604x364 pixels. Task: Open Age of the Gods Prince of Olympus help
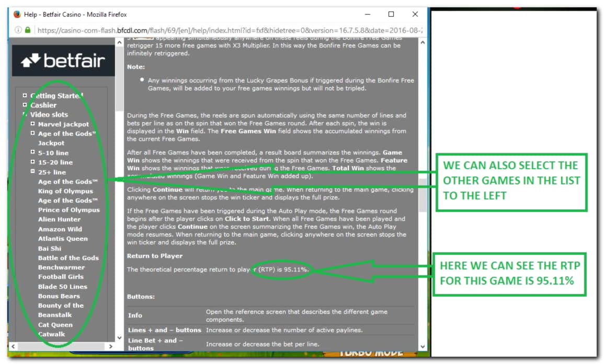pos(69,205)
